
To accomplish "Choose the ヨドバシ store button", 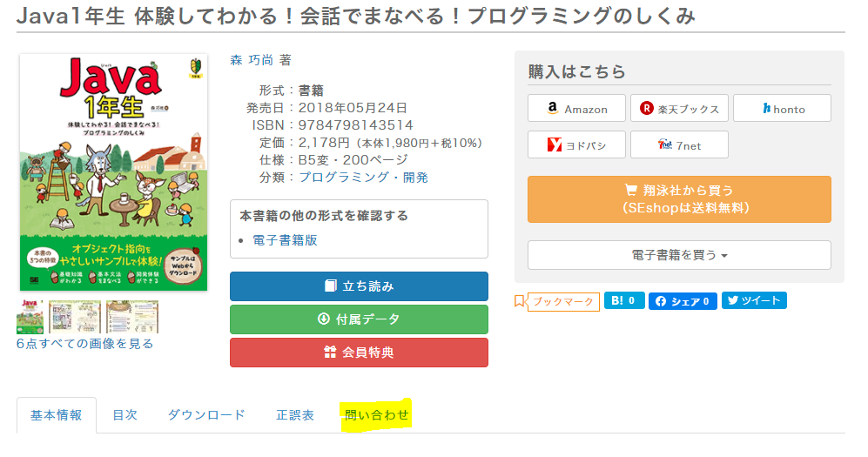I will (575, 145).
